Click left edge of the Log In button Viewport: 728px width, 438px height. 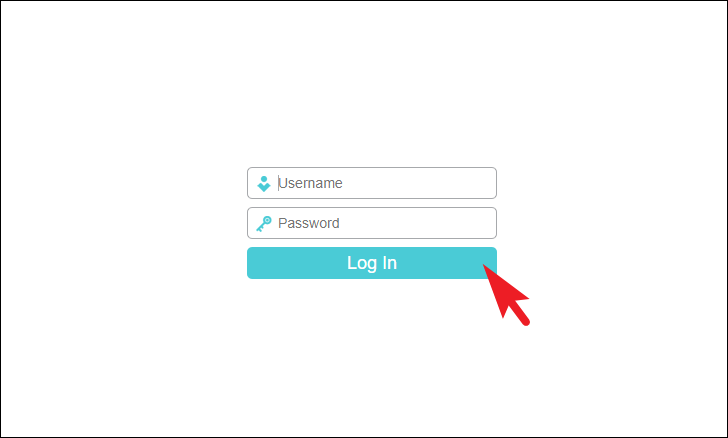pyautogui.click(x=253, y=263)
